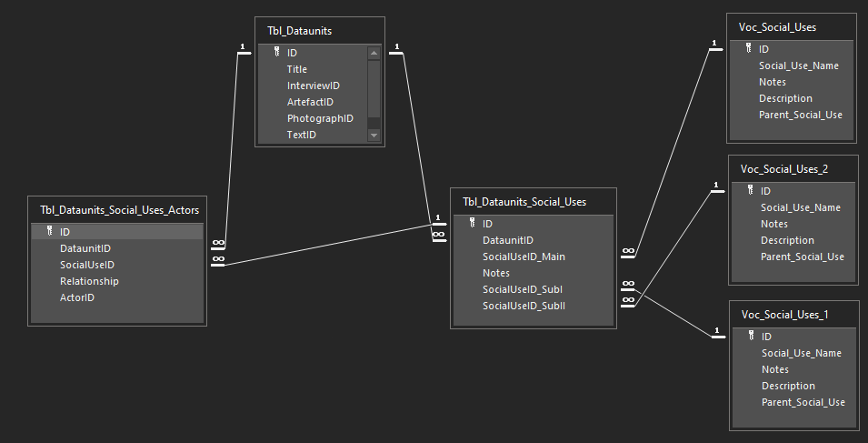Select Voc_Social_Uses title bar

[792, 27]
